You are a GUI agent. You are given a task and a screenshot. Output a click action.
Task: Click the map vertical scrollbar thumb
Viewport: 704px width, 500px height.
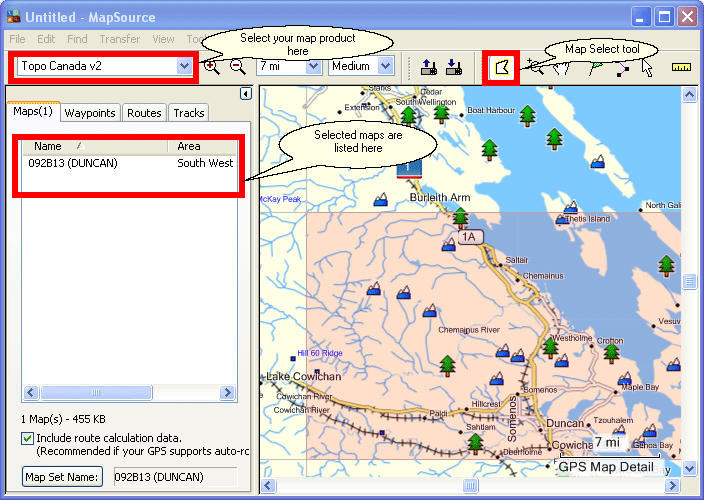coord(689,281)
